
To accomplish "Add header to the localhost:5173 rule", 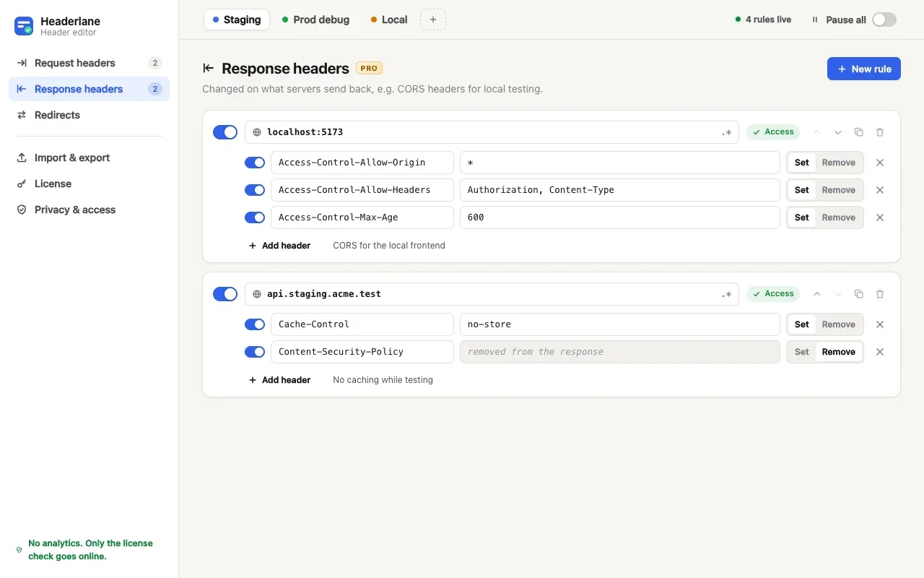I will tap(279, 246).
